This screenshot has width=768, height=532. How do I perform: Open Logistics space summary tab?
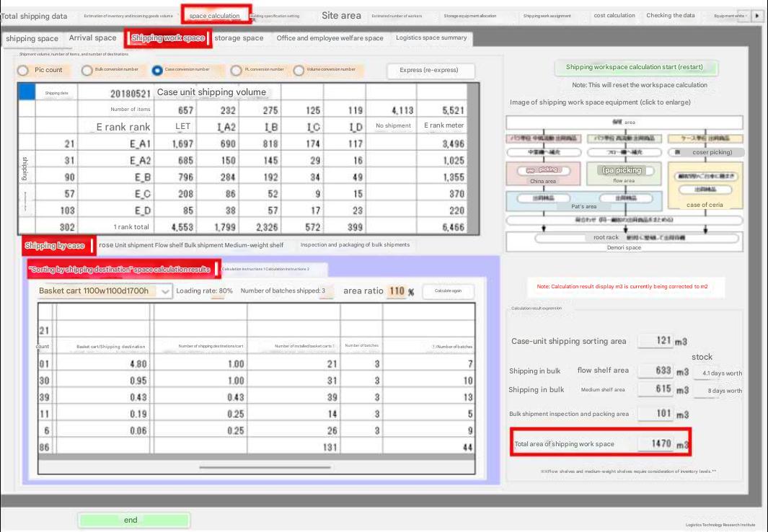pos(431,38)
